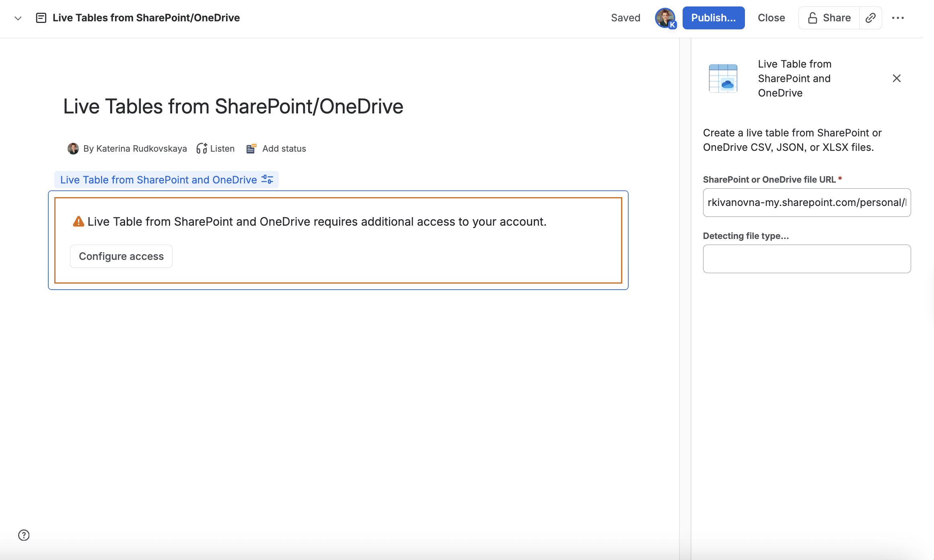Click the warning triangle icon
The image size is (934, 560).
click(x=78, y=221)
